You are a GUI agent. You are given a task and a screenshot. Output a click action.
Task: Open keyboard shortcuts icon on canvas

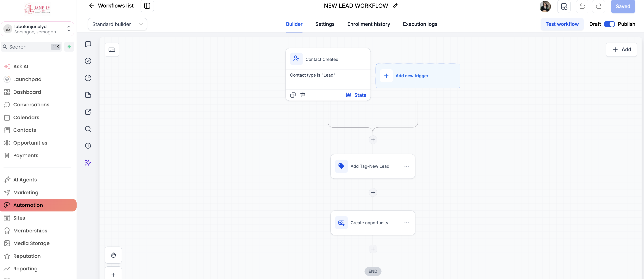point(112,50)
